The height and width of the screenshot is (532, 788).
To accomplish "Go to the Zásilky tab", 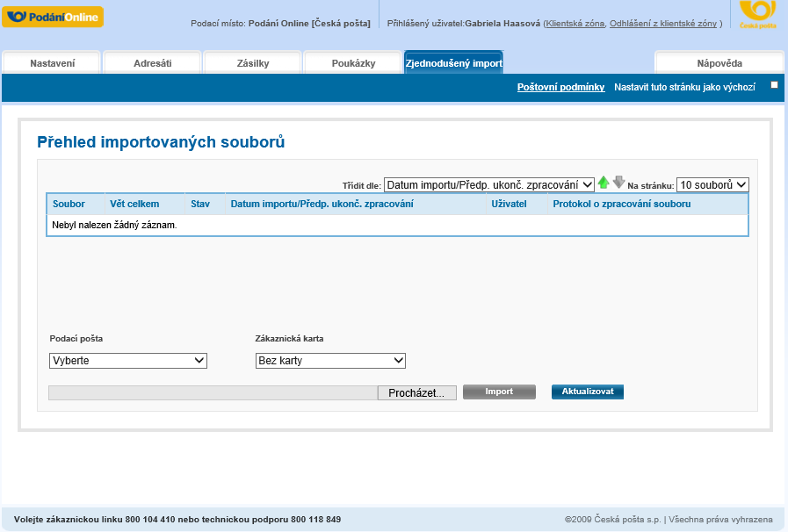I will 253,63.
